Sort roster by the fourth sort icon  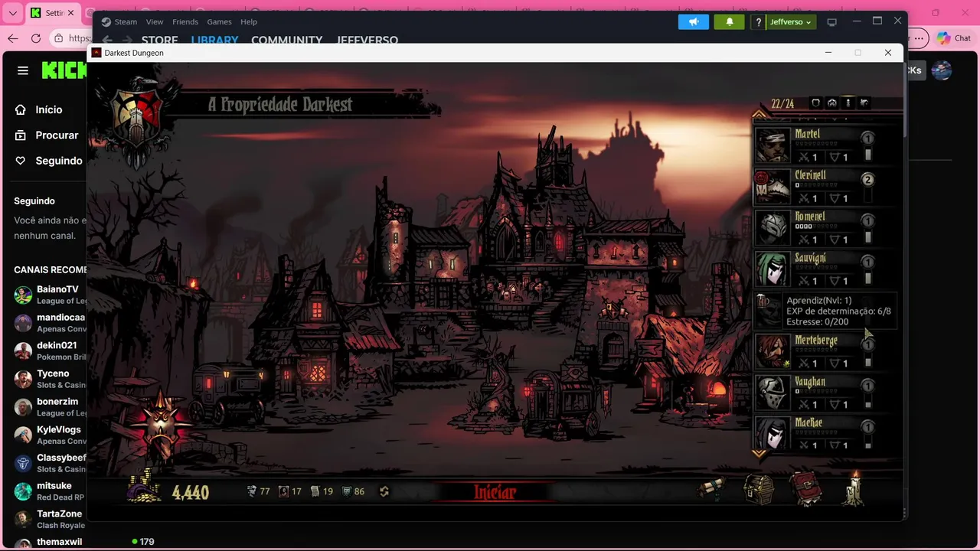click(x=864, y=103)
